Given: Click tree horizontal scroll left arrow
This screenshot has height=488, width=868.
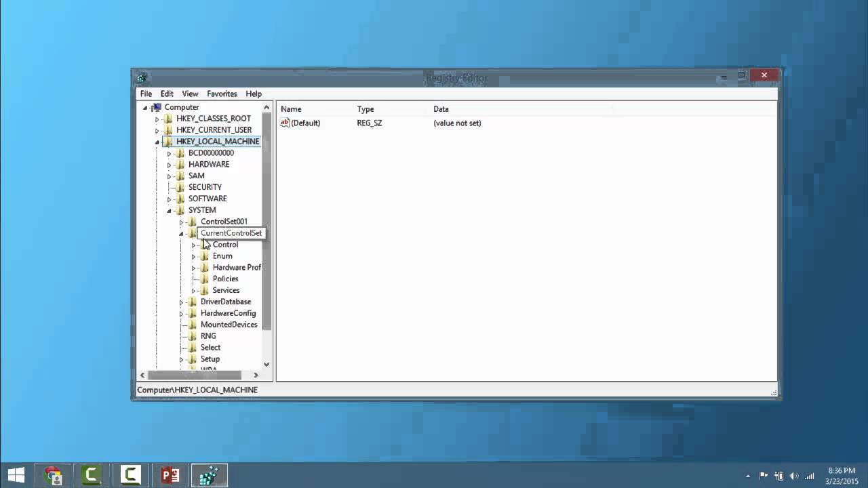Looking at the screenshot, I should pyautogui.click(x=142, y=375).
